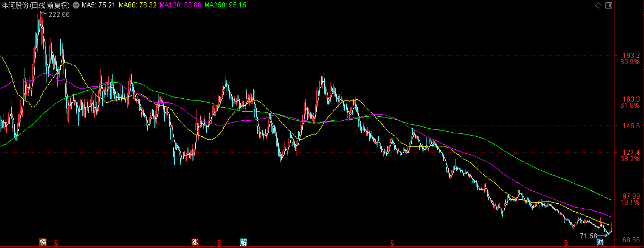644x248 pixels.
Task: Click the red $ marker at bottom center-right
Action: (392, 243)
